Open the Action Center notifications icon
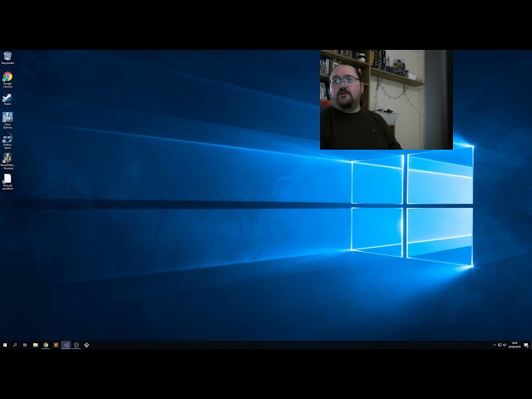The width and height of the screenshot is (532, 399). click(526, 345)
